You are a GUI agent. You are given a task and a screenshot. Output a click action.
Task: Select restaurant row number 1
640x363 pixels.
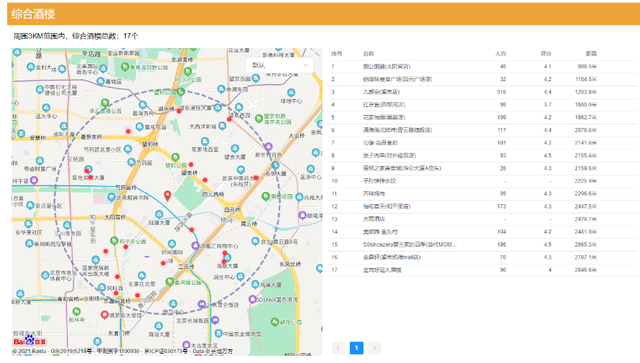click(x=482, y=67)
